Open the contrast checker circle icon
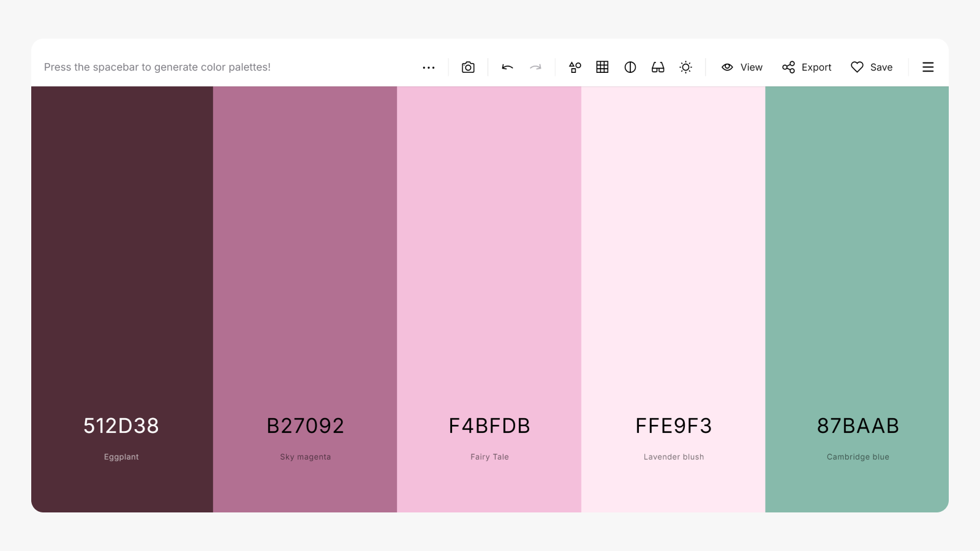Viewport: 980px width, 551px height. click(x=630, y=67)
